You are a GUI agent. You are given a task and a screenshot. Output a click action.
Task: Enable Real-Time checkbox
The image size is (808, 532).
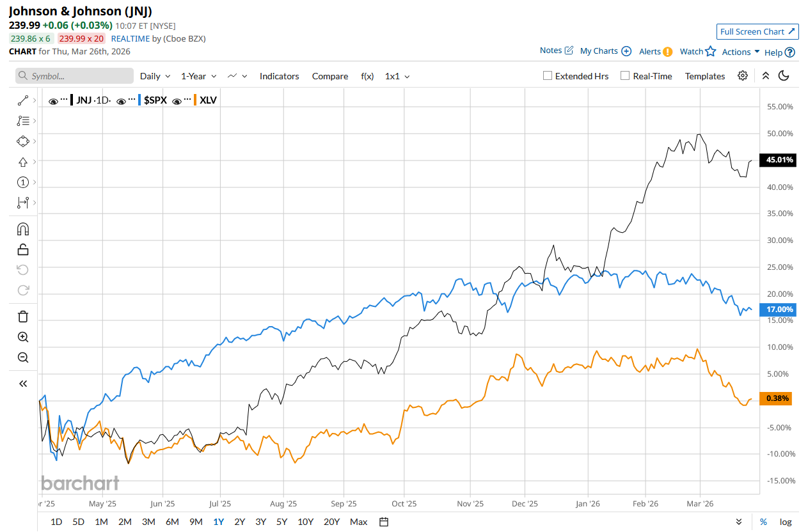pos(625,75)
